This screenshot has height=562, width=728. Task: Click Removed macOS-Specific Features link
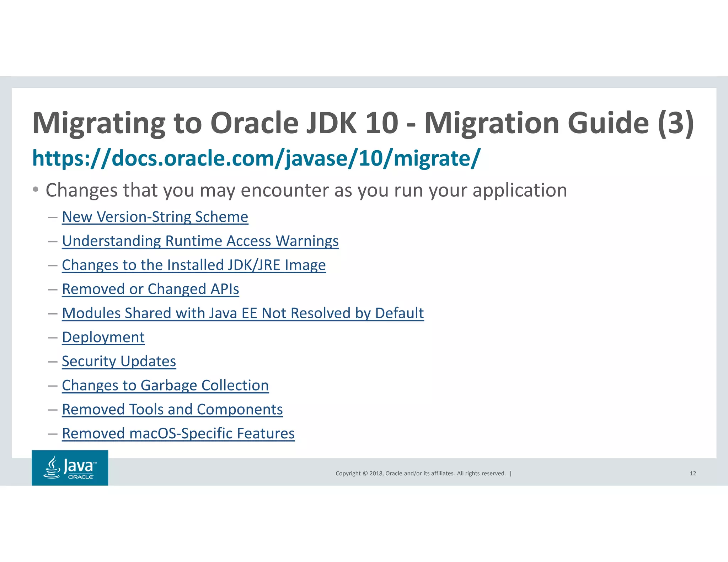tap(178, 433)
